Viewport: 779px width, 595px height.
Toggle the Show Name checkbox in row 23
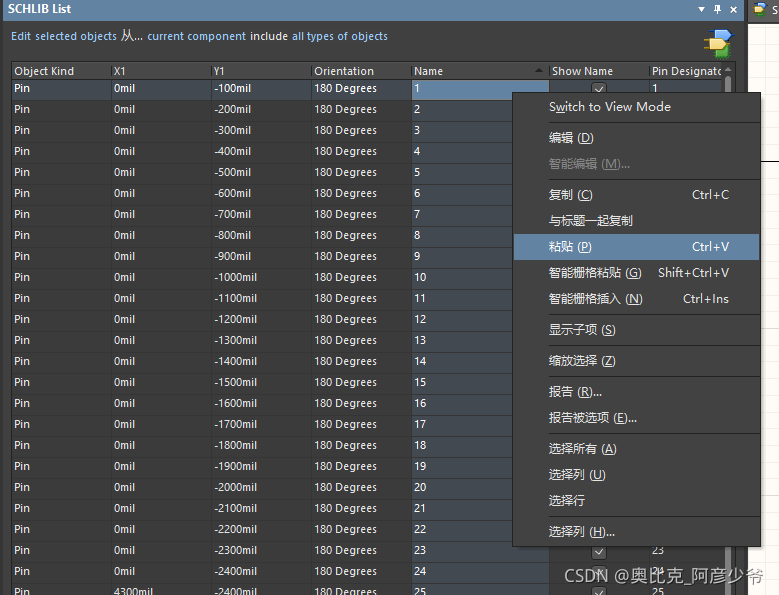pyautogui.click(x=599, y=551)
